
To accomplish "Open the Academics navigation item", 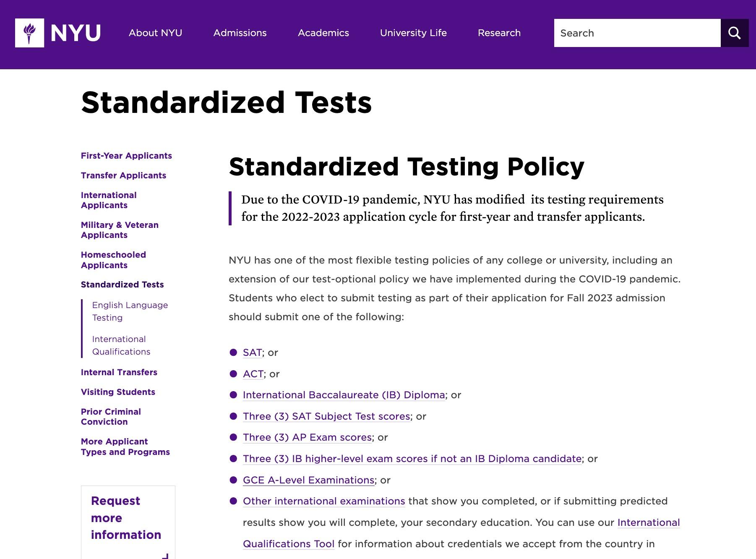I will coord(323,33).
